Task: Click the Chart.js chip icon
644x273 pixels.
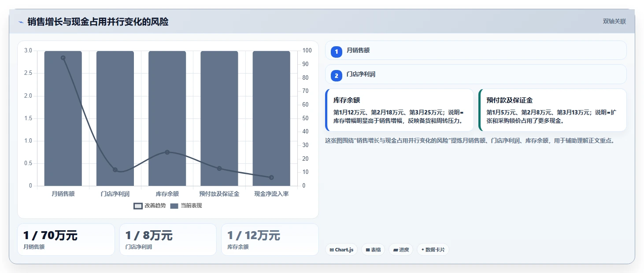Action: pos(331,250)
